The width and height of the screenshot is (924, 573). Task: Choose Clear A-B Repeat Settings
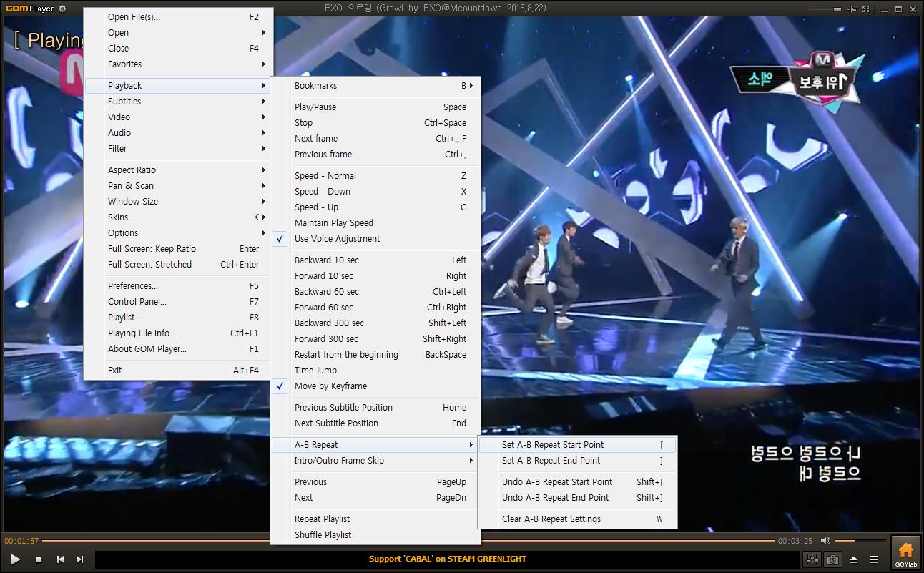[x=577, y=519]
